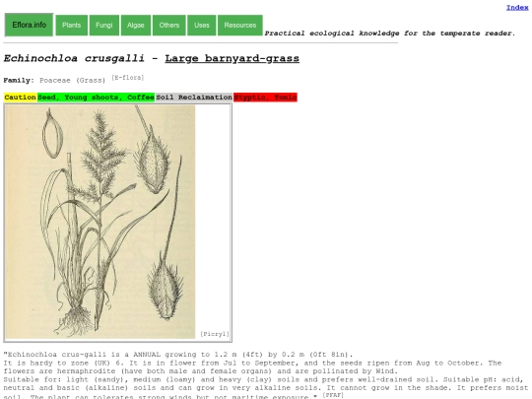Click the 'Family:' label
The image size is (532, 399).
point(19,81)
